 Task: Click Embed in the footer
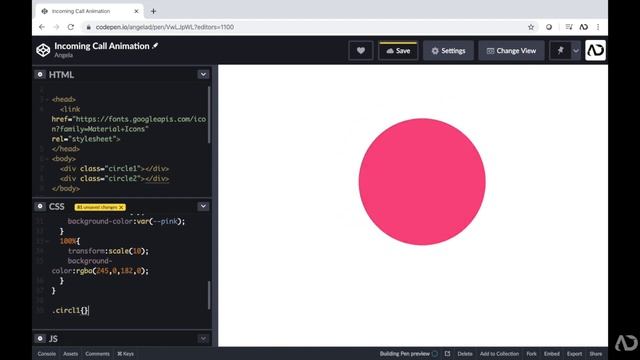click(x=551, y=354)
